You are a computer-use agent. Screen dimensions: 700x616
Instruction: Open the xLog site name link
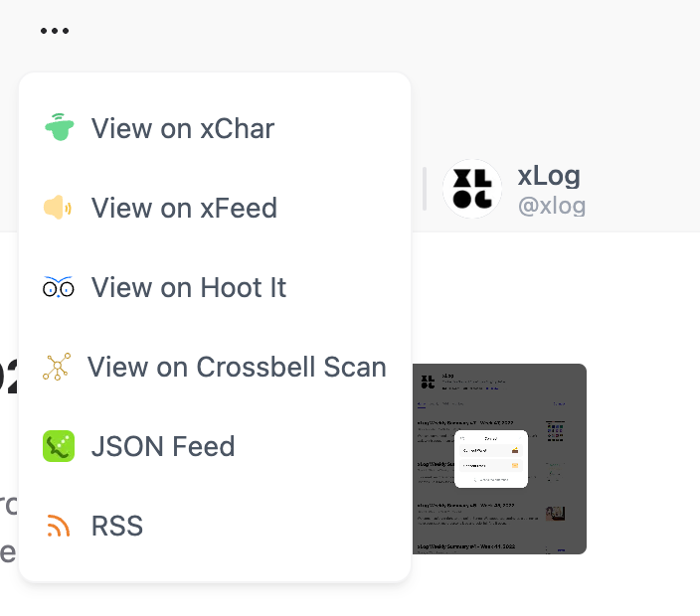(549, 175)
